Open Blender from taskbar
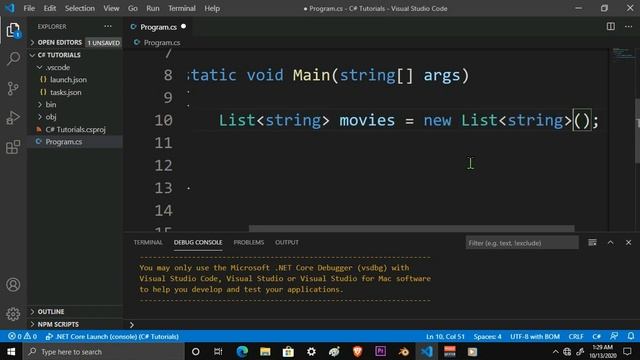Viewport: 640px width, 360px height. pyautogui.click(x=404, y=351)
